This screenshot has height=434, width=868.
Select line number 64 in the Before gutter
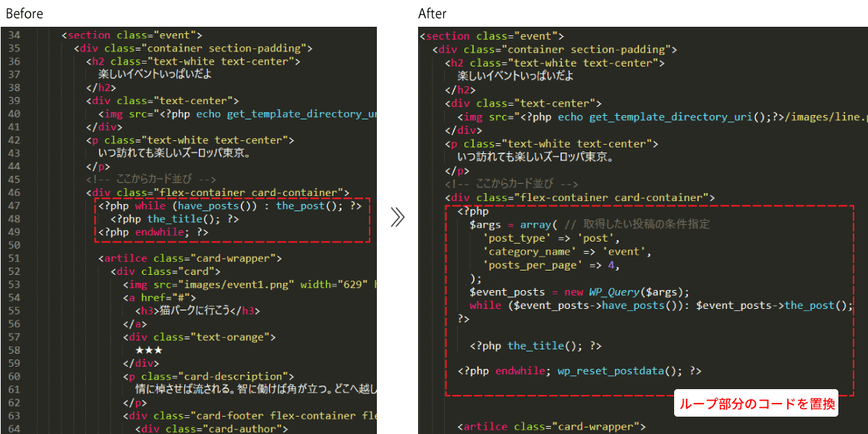pos(13,429)
